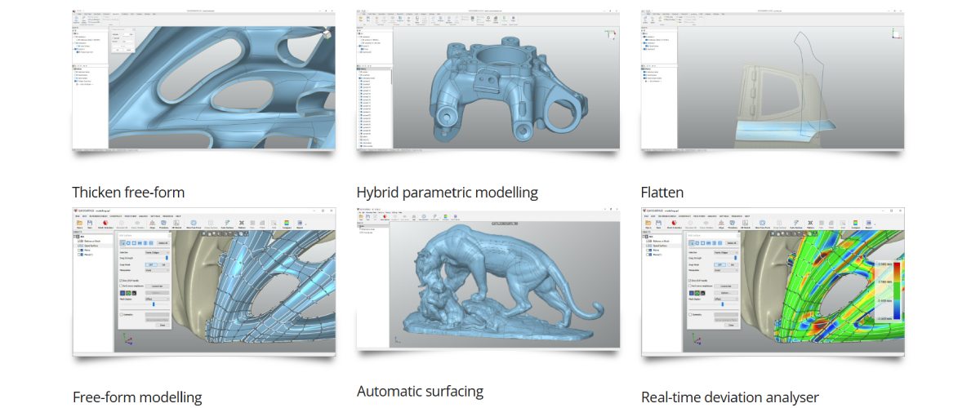This screenshot has width=980, height=408.
Task: Click the axis triad in Hybrid parametric modelling screenshot
Action: [x=609, y=35]
